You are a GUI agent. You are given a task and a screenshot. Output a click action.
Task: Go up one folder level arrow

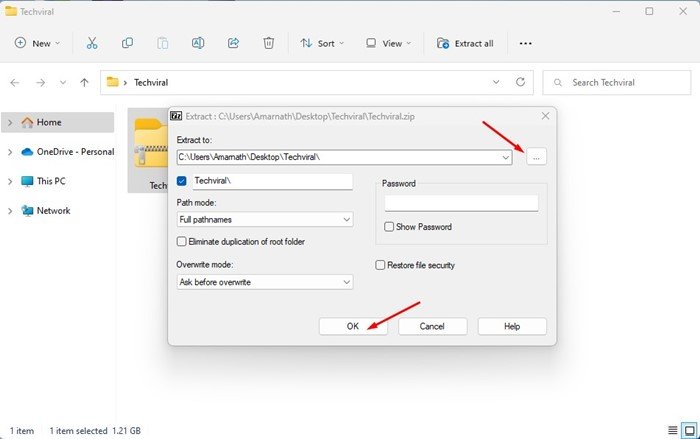click(84, 83)
